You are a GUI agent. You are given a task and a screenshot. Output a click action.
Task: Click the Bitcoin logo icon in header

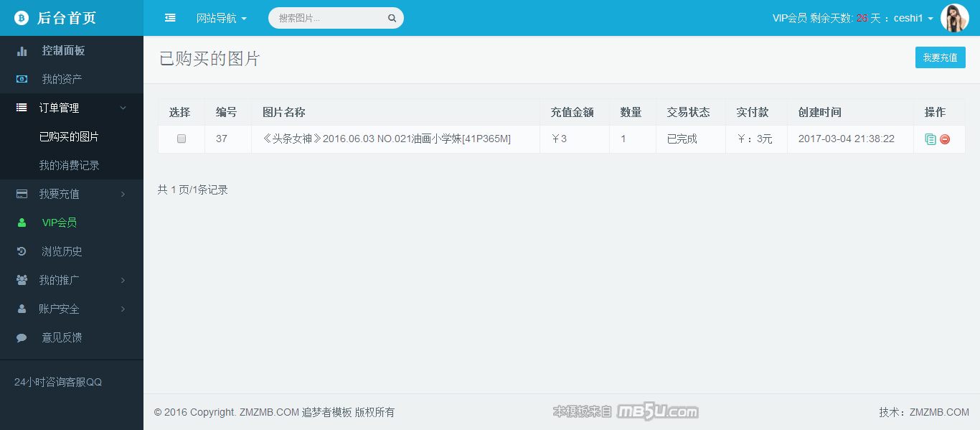pos(22,18)
